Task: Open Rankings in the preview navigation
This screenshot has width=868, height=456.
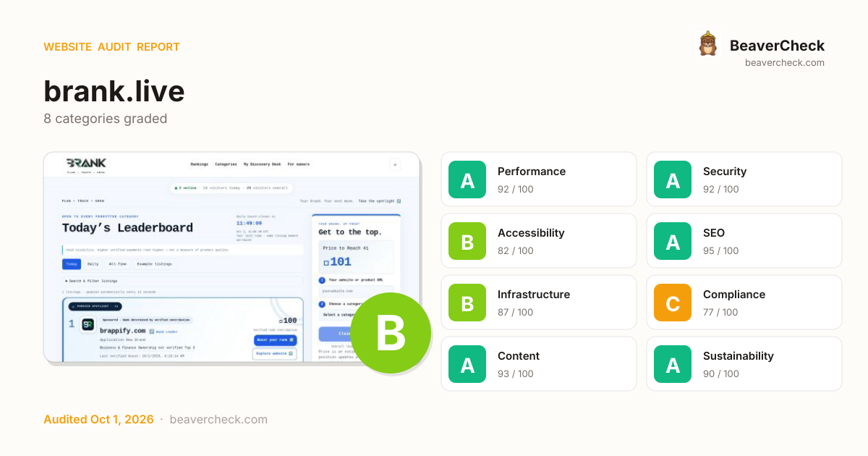Action: 200,164
